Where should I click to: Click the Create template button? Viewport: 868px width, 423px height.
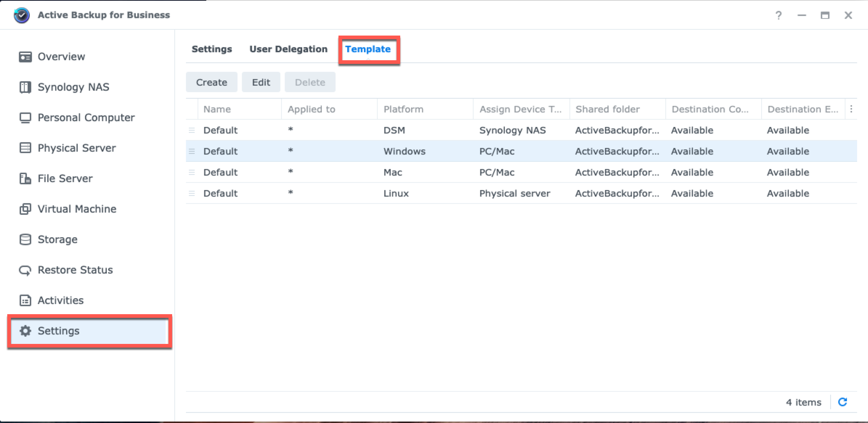click(211, 82)
